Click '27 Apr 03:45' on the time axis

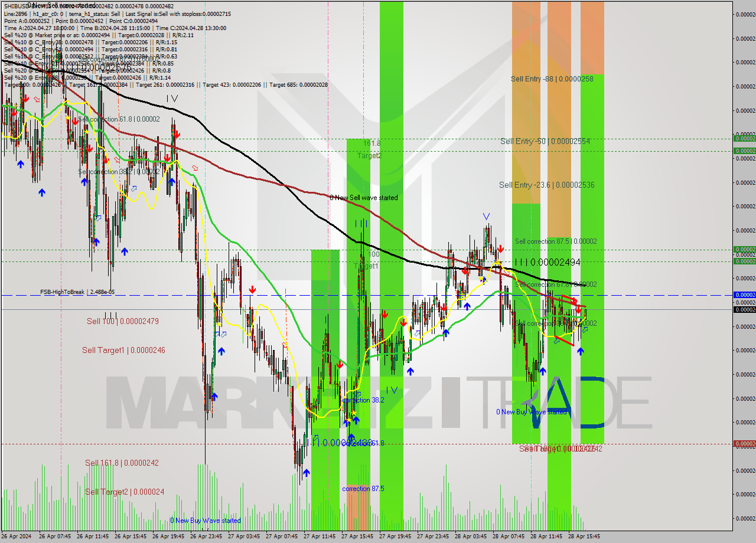point(245,537)
